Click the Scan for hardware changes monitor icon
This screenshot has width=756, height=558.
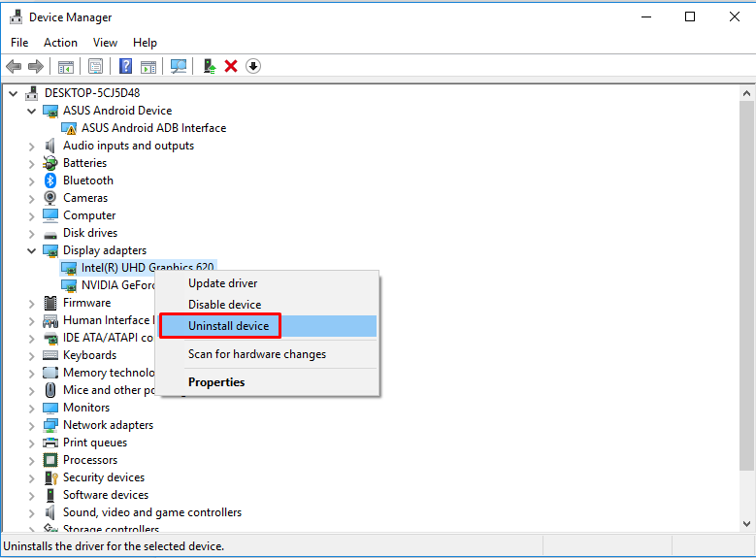[x=179, y=66]
